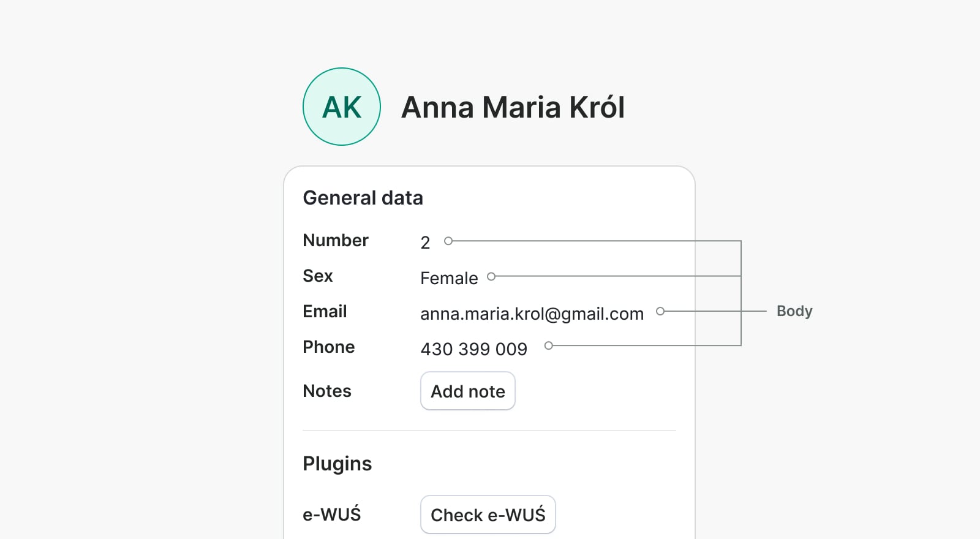Click the annotation dot beside the number value
The image size is (980, 539).
pyautogui.click(x=448, y=241)
